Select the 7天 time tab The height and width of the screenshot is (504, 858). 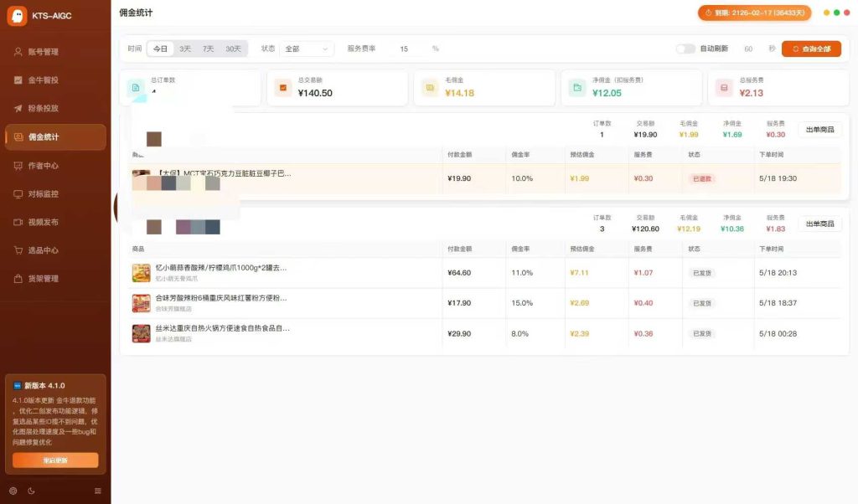click(209, 49)
